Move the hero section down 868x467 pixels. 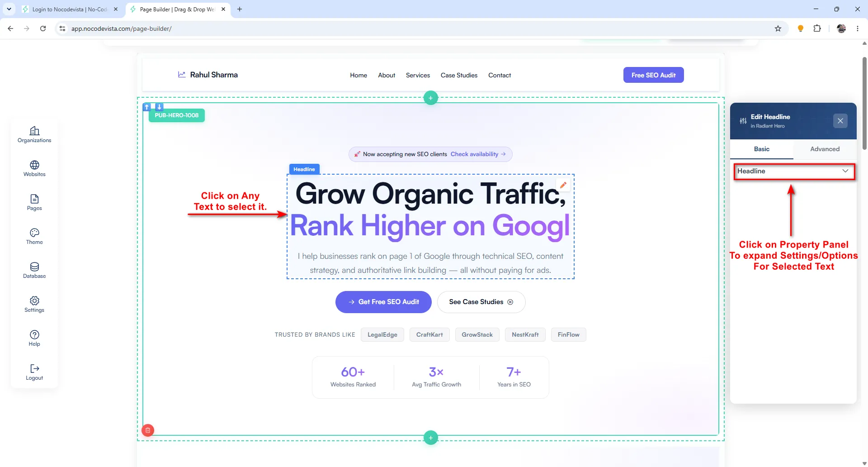coord(159,107)
